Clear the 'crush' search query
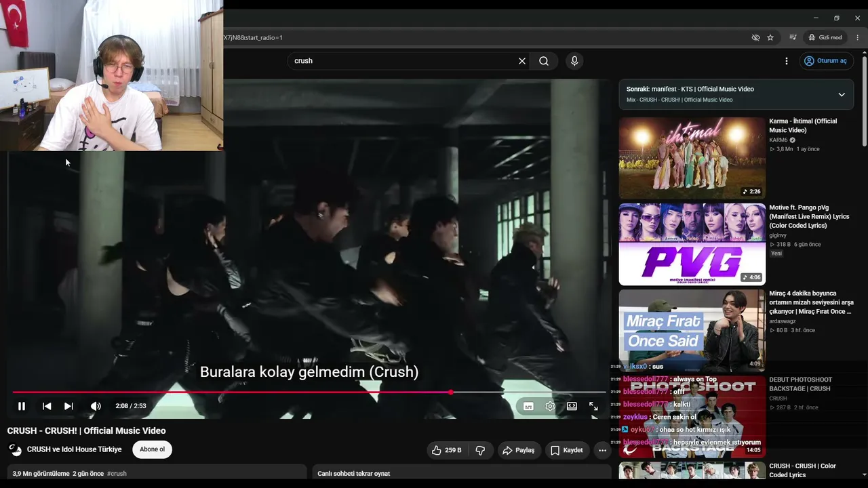 522,61
